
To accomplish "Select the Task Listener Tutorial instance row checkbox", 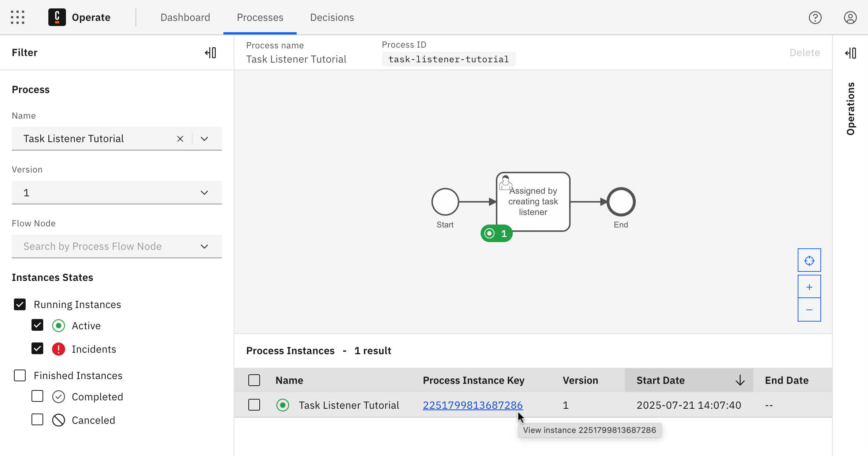I will pyautogui.click(x=254, y=405).
